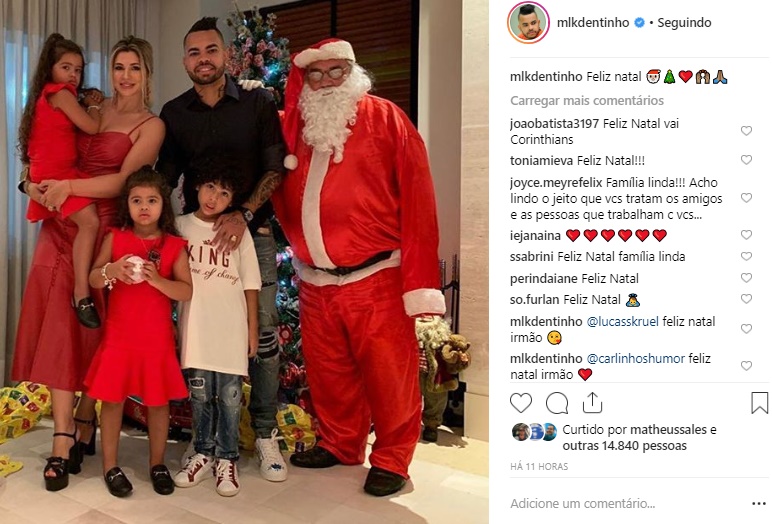Image resolution: width=772 pixels, height=524 pixels.
Task: Like iejanaina's hearts comment
Action: point(746,234)
